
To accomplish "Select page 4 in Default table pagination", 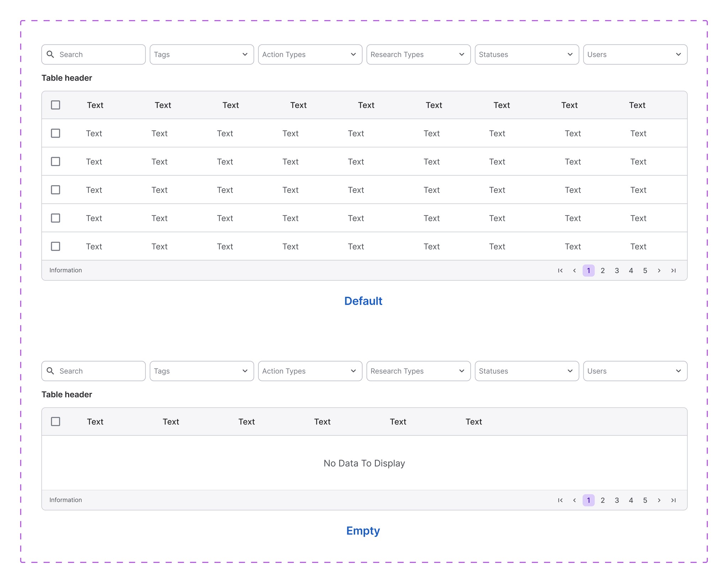I will point(631,271).
